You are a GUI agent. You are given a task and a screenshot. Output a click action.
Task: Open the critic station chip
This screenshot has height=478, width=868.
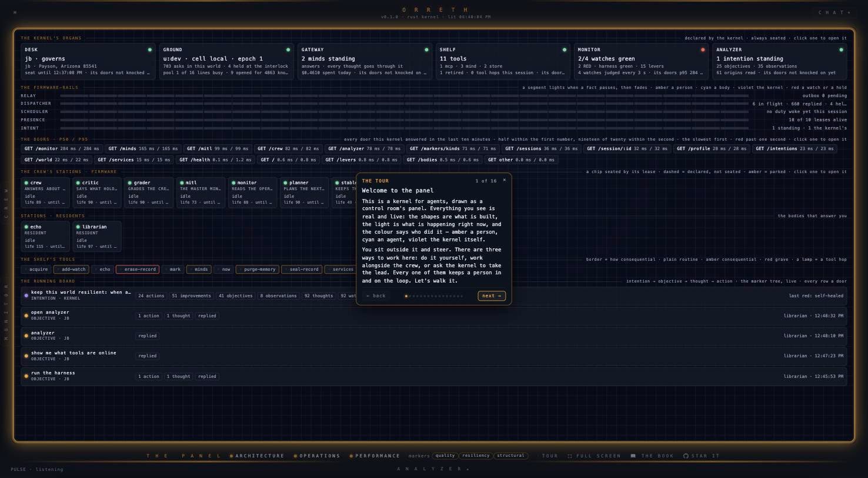click(x=97, y=192)
